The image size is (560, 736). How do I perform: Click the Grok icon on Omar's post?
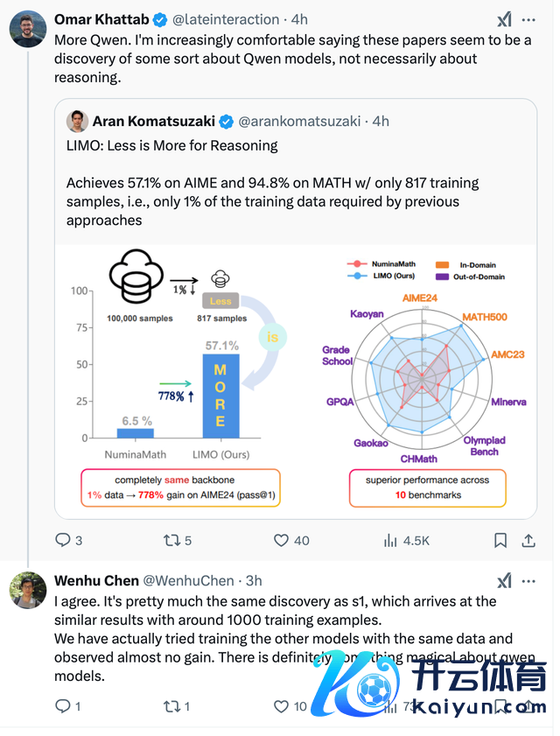click(x=505, y=19)
